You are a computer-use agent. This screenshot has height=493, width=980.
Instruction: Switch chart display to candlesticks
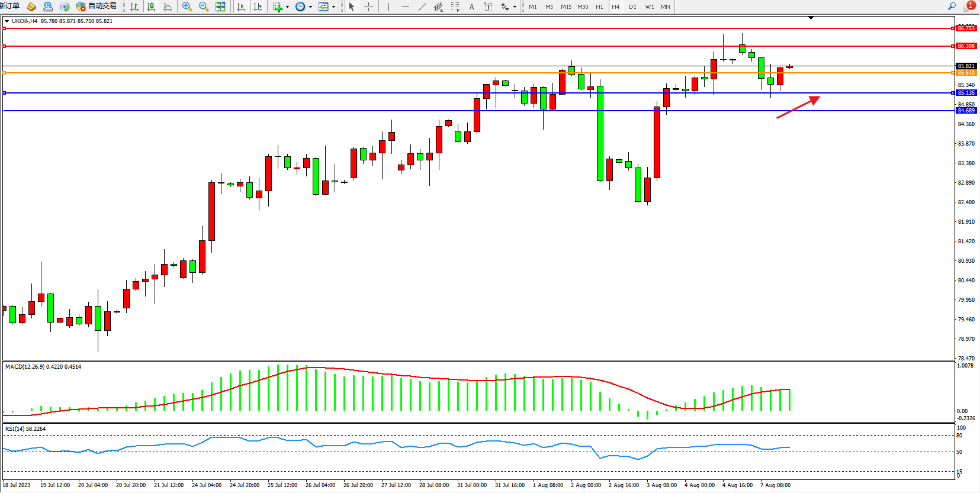(151, 7)
